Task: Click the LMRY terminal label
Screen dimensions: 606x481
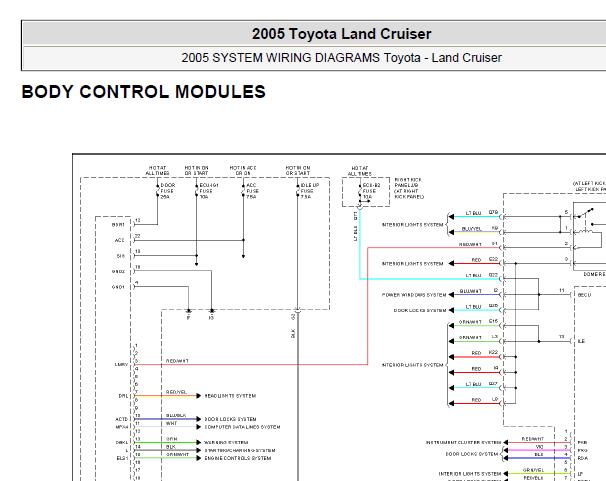Action: pos(121,364)
